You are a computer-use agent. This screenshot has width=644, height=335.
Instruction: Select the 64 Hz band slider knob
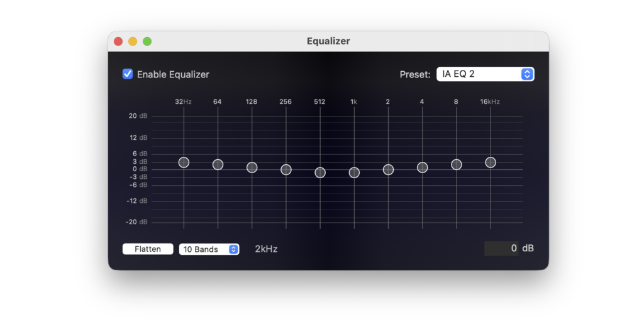(x=218, y=164)
